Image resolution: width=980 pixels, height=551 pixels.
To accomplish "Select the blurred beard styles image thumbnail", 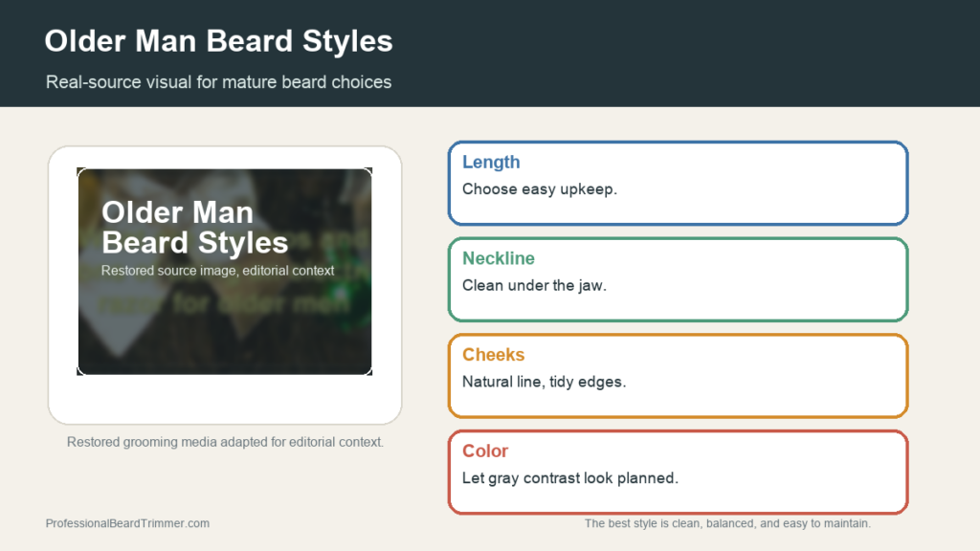I will coord(224,272).
